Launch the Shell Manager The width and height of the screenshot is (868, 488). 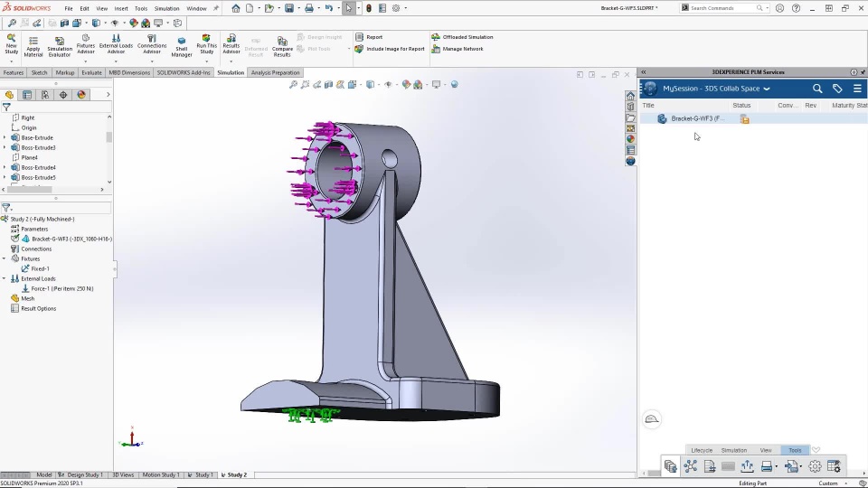coord(182,46)
